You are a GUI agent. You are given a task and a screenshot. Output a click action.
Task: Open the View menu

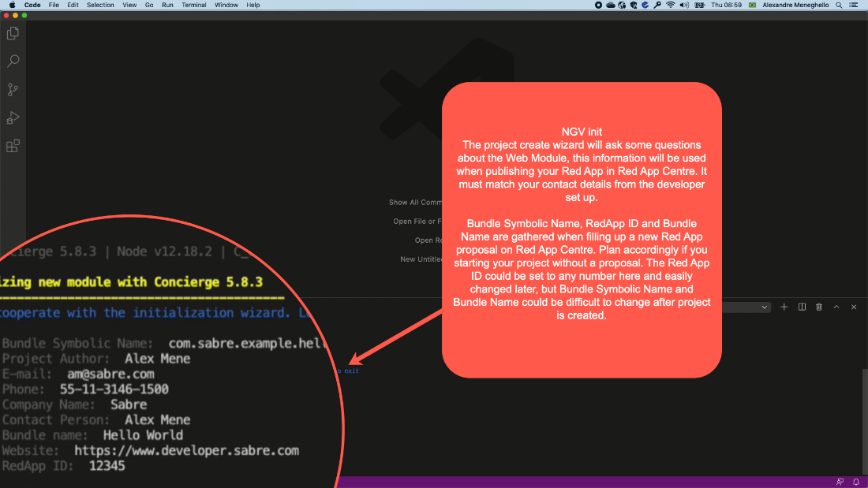point(129,5)
